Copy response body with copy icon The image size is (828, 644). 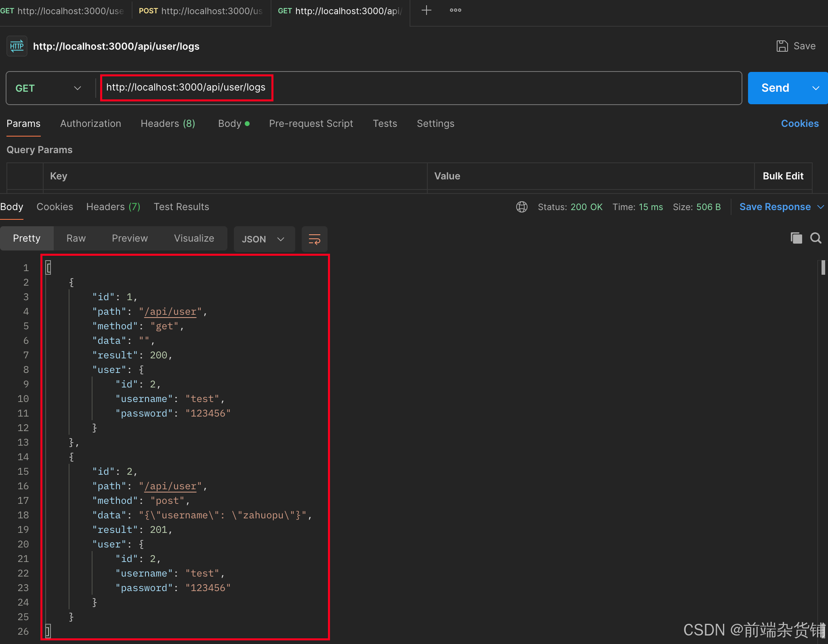796,238
